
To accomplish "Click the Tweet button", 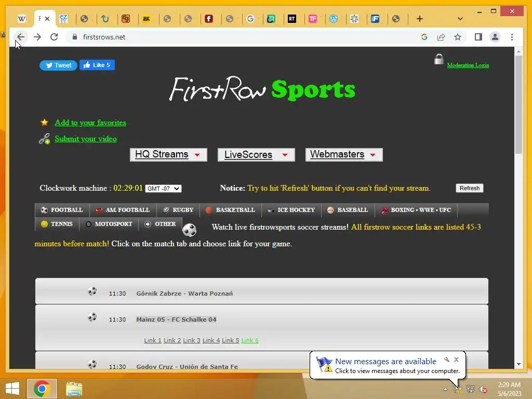I will pyautogui.click(x=58, y=65).
